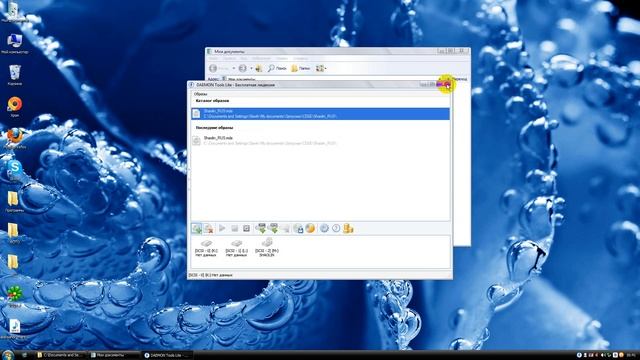The height and width of the screenshot is (360, 640).
Task: Click the Forward arrow in Мои документы window
Action: tap(242, 69)
